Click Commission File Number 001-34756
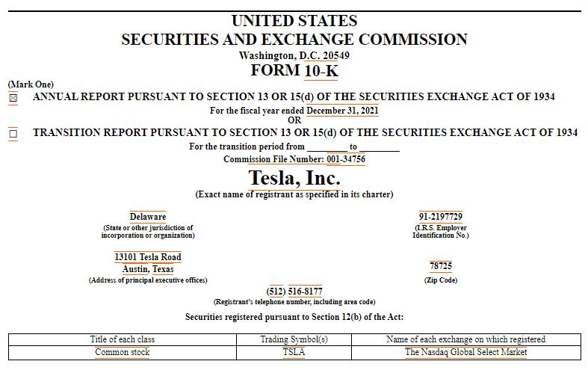Screen dimensions: 588x370 point(345,159)
